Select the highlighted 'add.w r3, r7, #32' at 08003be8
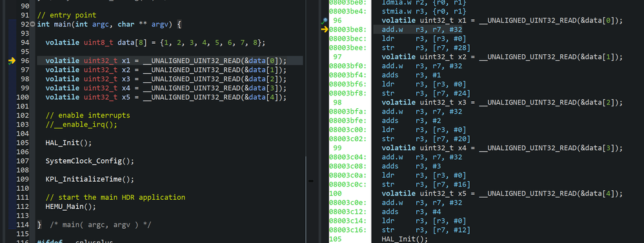 (x=422, y=30)
